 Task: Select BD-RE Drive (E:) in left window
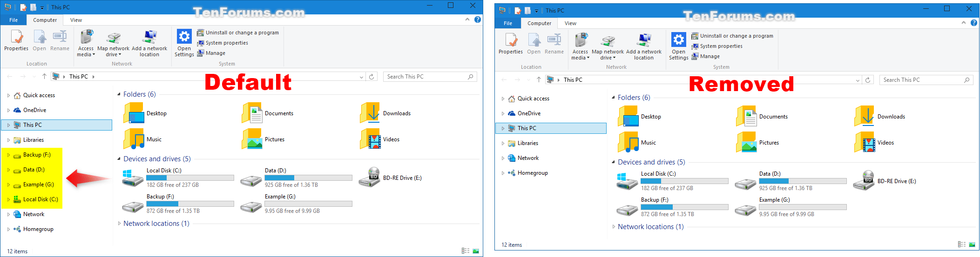[390, 178]
